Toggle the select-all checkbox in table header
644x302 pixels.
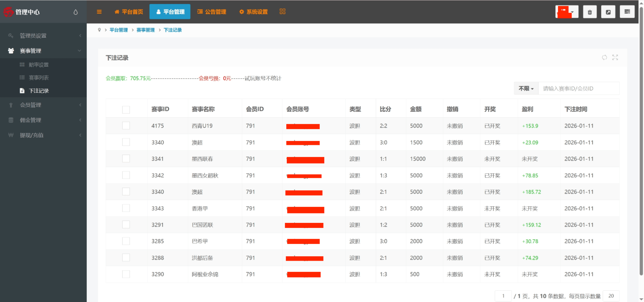tap(126, 110)
